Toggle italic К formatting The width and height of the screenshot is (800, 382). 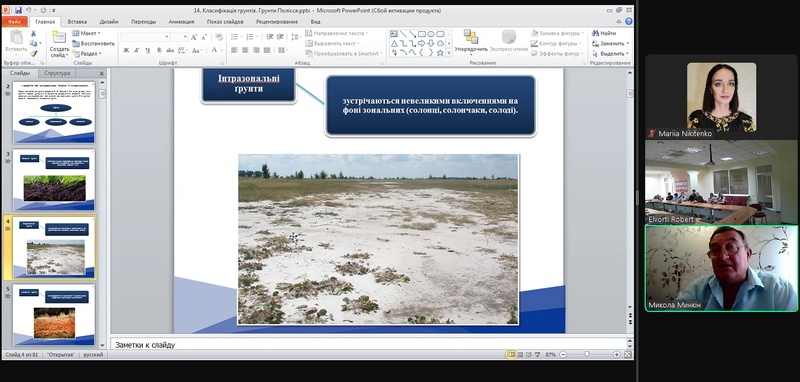tap(137, 50)
